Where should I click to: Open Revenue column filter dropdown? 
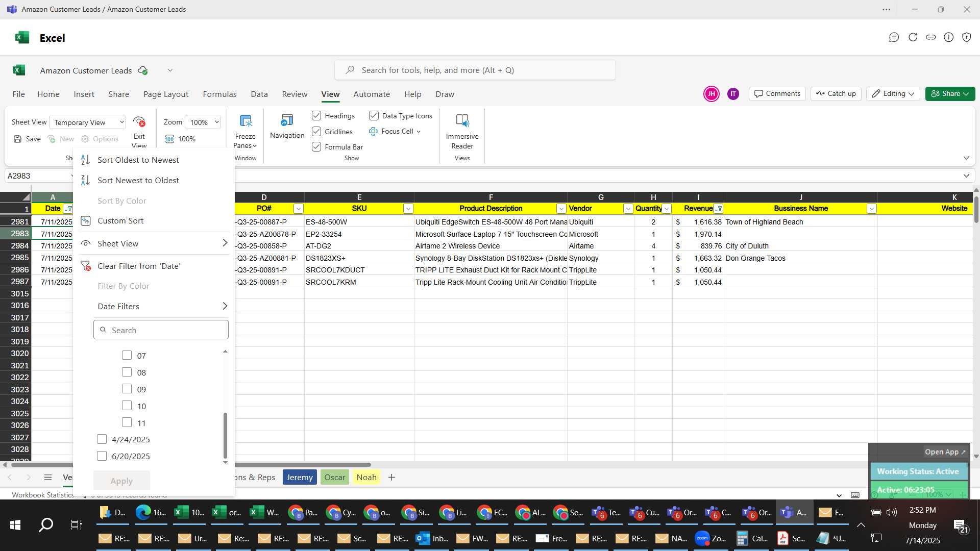pyautogui.click(x=718, y=209)
